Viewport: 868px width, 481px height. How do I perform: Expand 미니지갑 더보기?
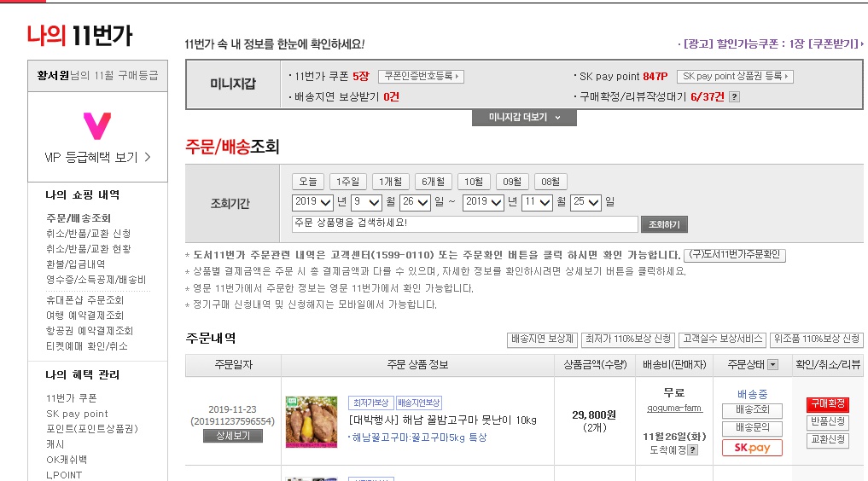(x=524, y=117)
